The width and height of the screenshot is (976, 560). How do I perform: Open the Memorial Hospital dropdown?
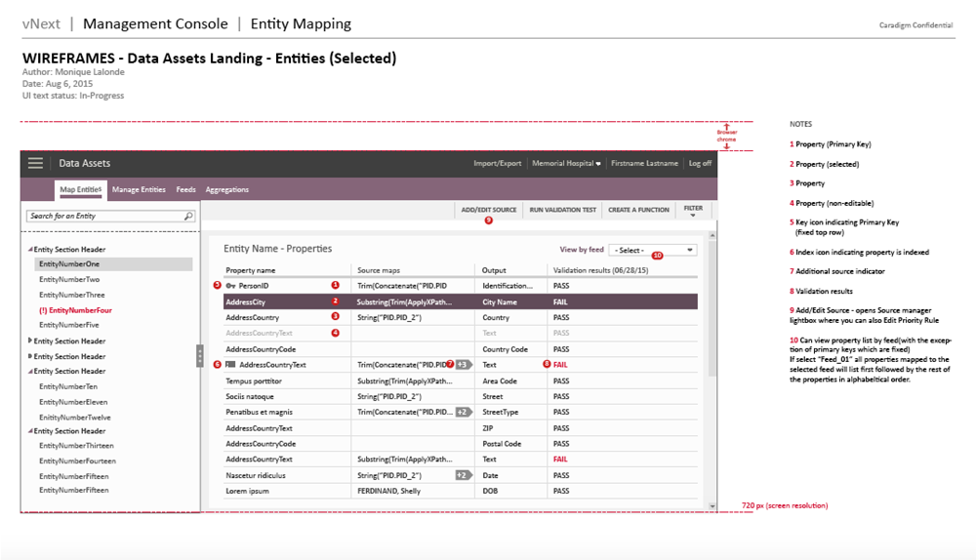(566, 164)
